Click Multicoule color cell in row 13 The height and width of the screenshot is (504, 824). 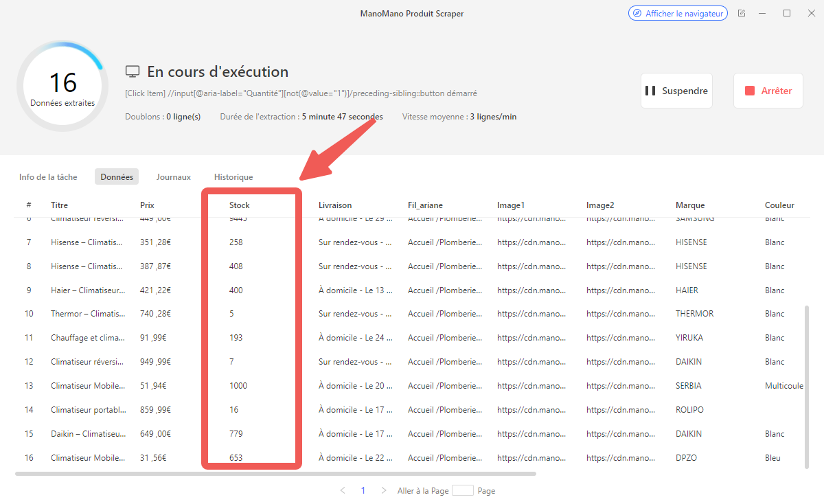click(x=784, y=386)
